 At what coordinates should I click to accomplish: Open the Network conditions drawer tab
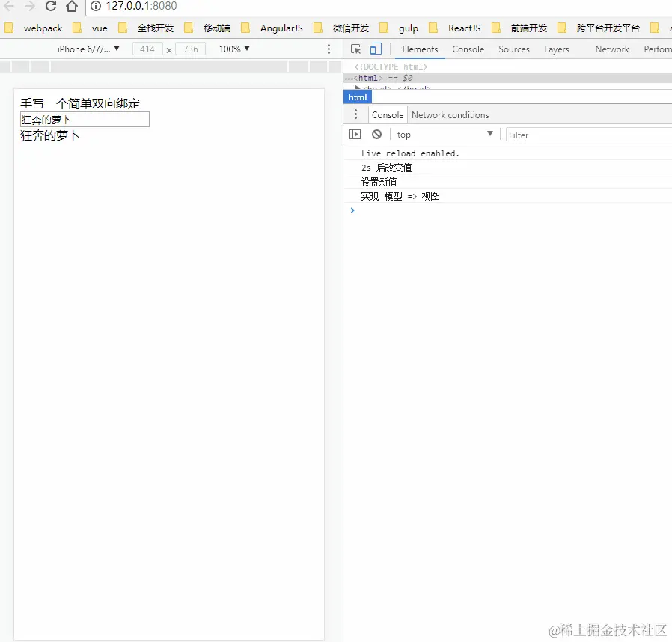pyautogui.click(x=450, y=114)
